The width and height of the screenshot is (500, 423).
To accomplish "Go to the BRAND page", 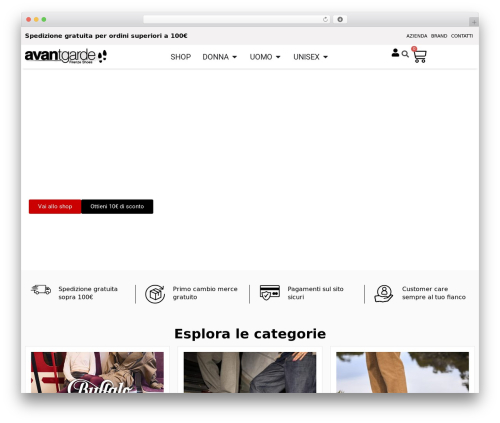I will pos(439,36).
